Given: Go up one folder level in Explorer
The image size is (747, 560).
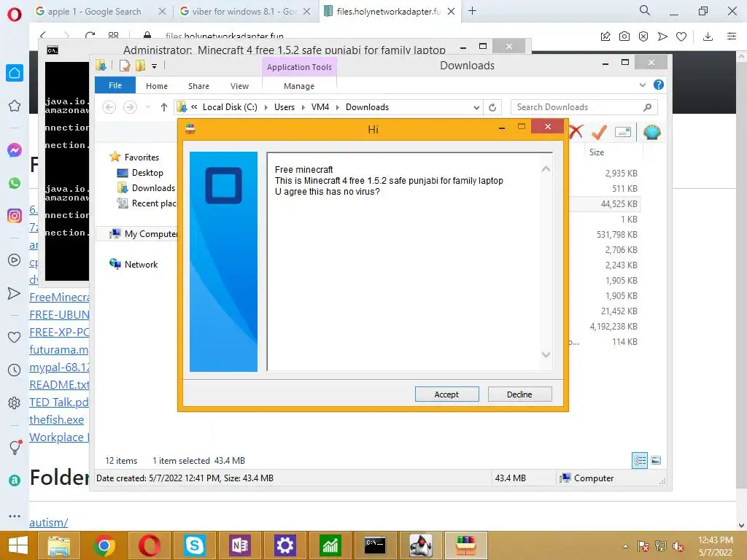Looking at the screenshot, I should [x=164, y=107].
